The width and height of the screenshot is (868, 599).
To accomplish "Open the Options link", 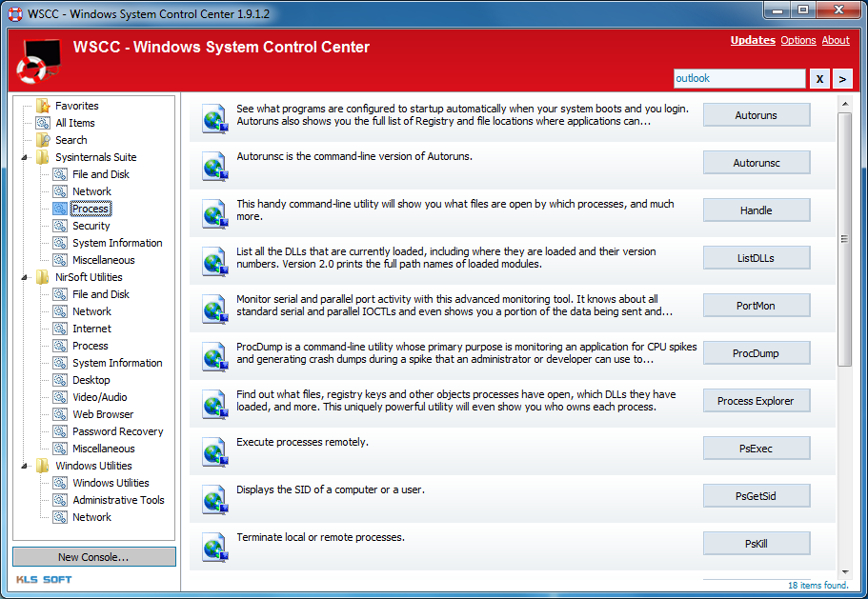I will coord(798,40).
